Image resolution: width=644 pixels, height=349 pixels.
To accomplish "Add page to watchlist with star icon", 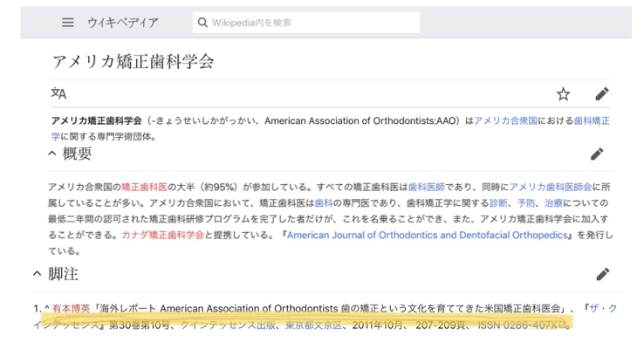I will point(563,94).
